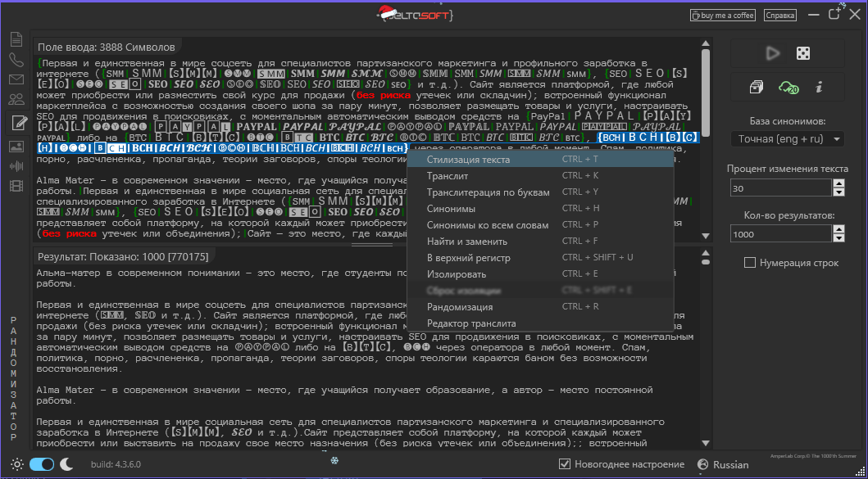Select the image tool in left sidebar
This screenshot has height=479, width=868.
(16, 146)
